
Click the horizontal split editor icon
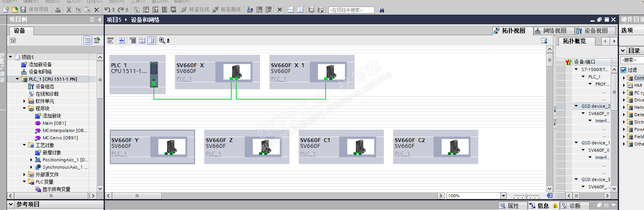(291, 10)
